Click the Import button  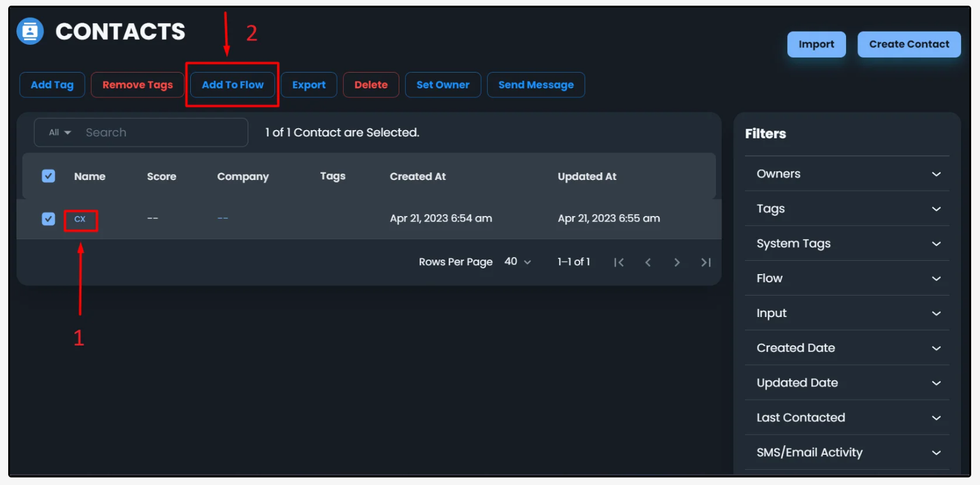click(816, 44)
